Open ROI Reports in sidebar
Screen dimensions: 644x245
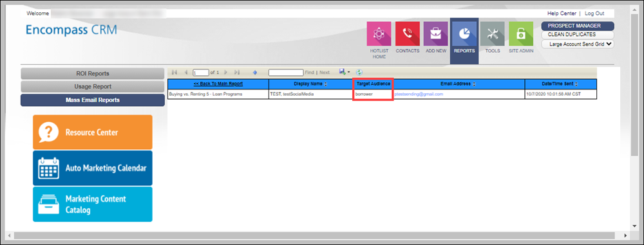93,73
